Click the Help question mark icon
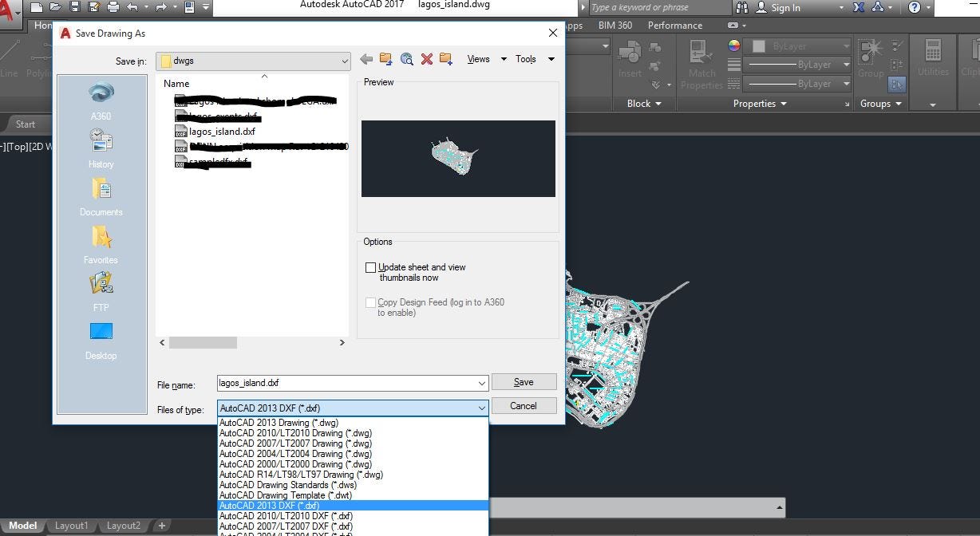 point(915,7)
